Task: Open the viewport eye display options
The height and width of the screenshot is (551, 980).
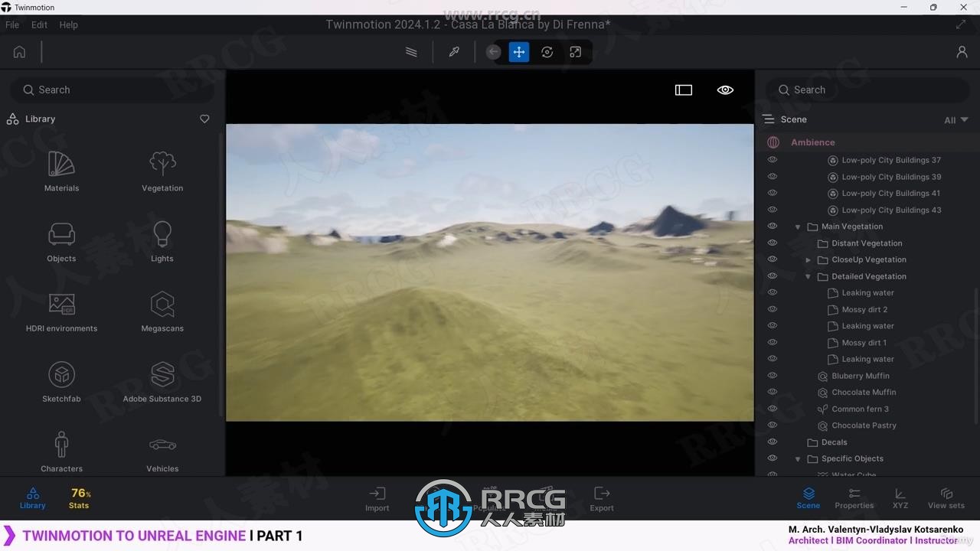Action: pyautogui.click(x=725, y=90)
